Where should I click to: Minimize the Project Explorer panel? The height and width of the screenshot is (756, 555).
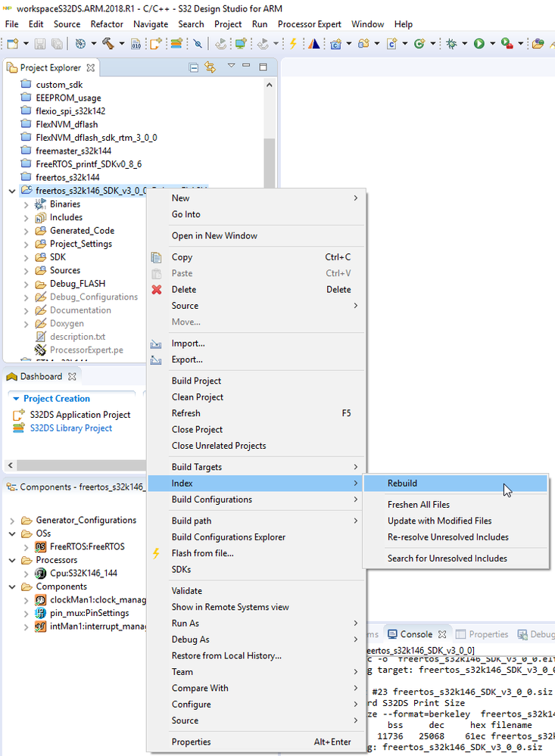[246, 66]
